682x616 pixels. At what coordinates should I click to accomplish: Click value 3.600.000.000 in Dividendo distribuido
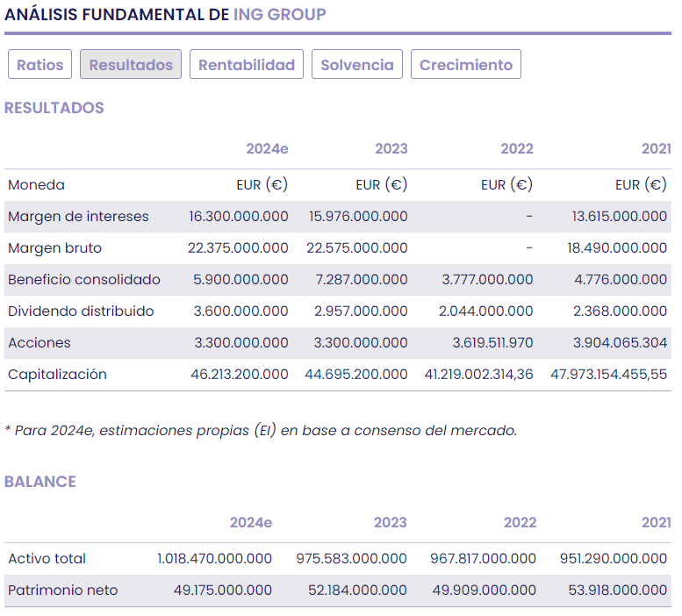[x=241, y=312]
